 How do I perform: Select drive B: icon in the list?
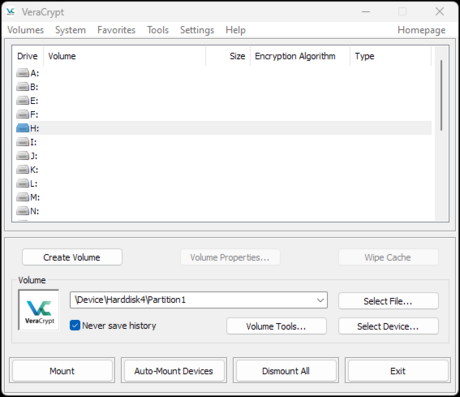tap(23, 87)
